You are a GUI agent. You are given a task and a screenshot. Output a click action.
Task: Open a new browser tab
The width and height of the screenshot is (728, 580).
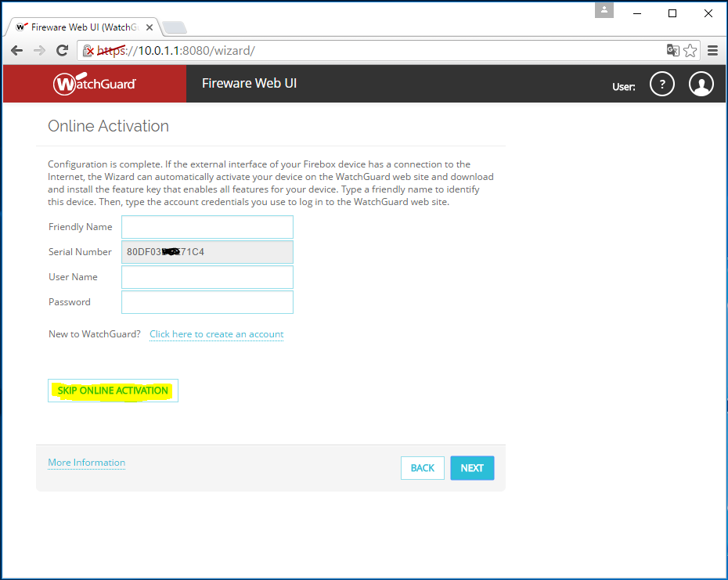pyautogui.click(x=174, y=27)
